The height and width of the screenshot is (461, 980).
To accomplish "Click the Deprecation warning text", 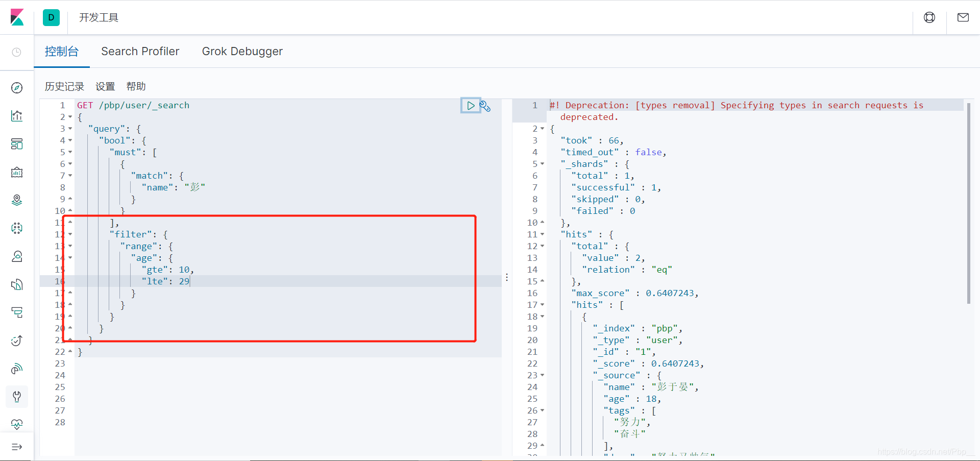I will click(x=737, y=111).
